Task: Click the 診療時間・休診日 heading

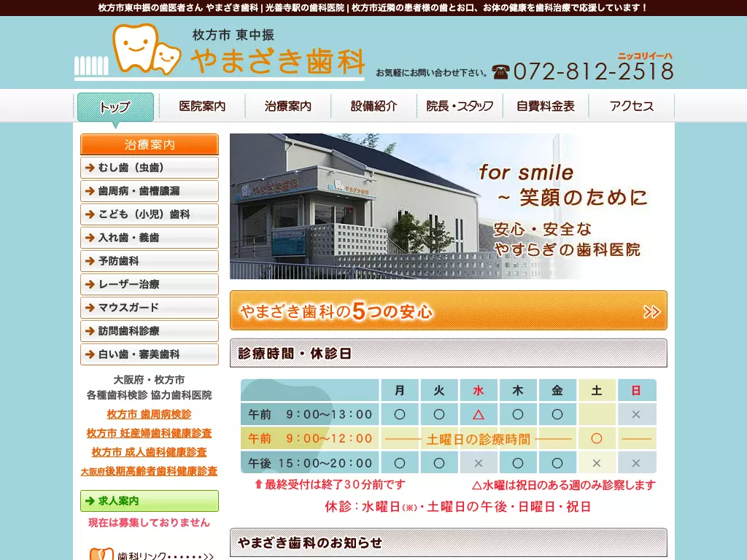Action: click(449, 353)
